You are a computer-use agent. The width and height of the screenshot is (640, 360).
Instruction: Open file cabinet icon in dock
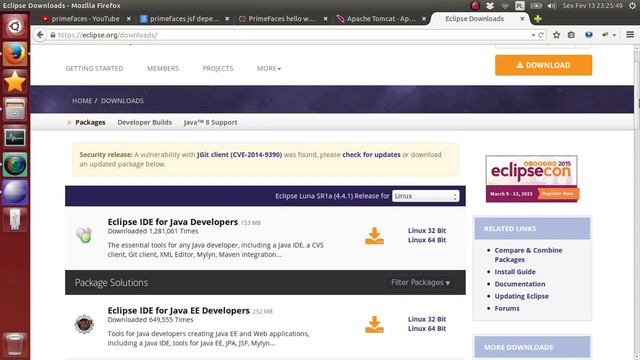(x=15, y=109)
